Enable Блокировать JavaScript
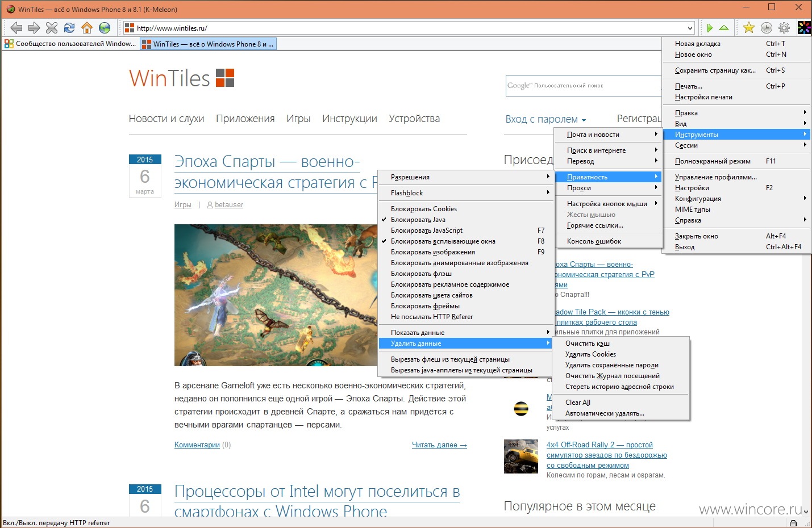812x528 pixels. click(x=466, y=231)
